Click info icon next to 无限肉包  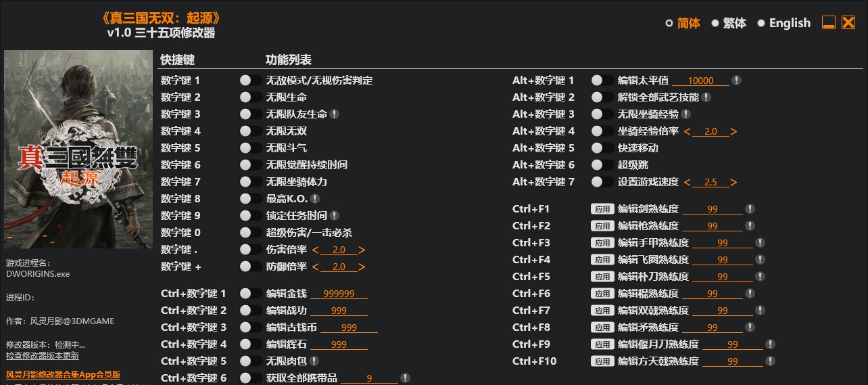click(314, 361)
